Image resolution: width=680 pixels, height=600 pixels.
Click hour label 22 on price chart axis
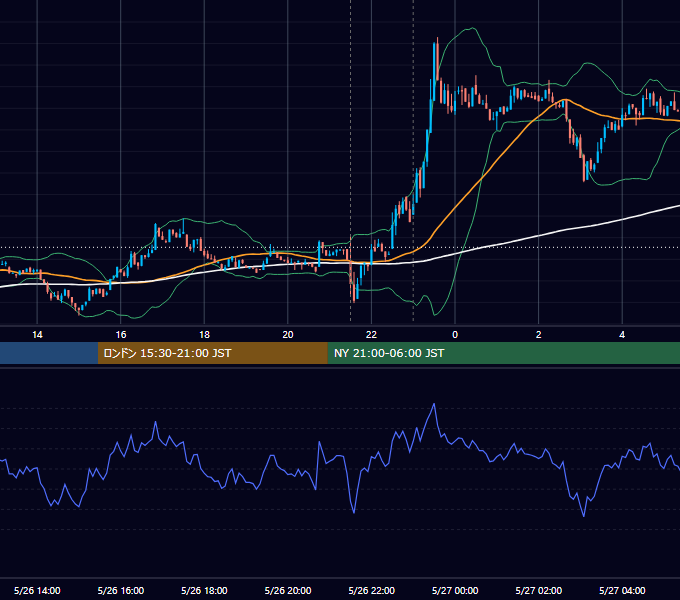372,335
